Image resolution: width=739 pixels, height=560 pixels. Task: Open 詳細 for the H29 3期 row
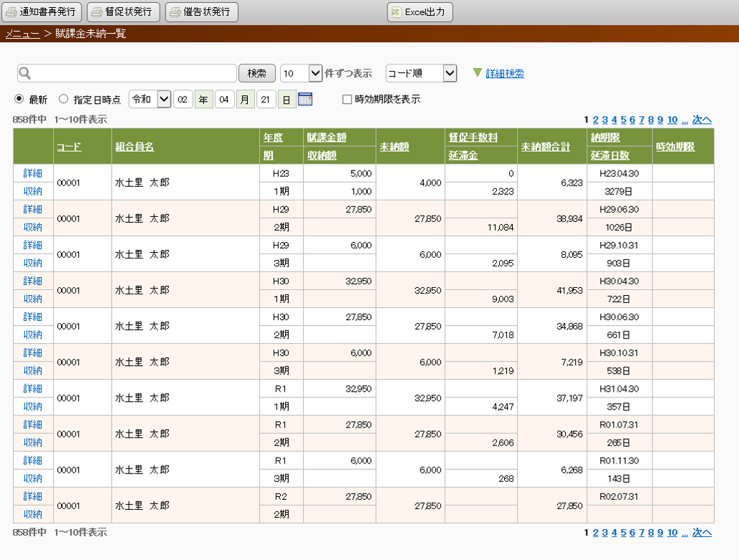pos(33,245)
